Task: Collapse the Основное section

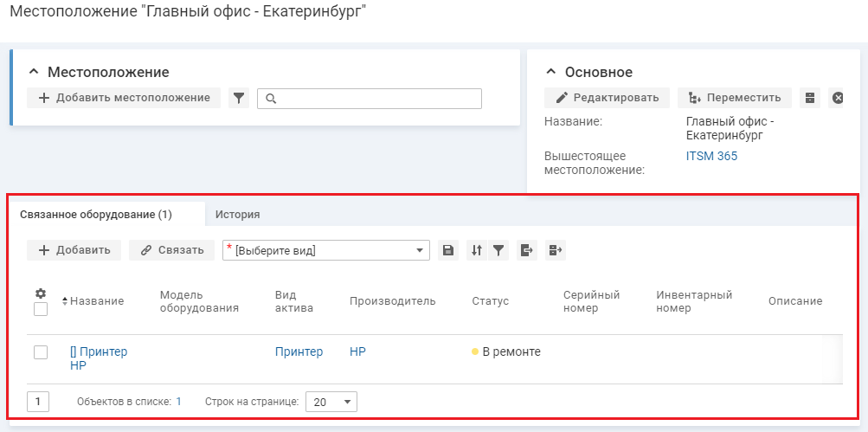Action: coord(550,72)
